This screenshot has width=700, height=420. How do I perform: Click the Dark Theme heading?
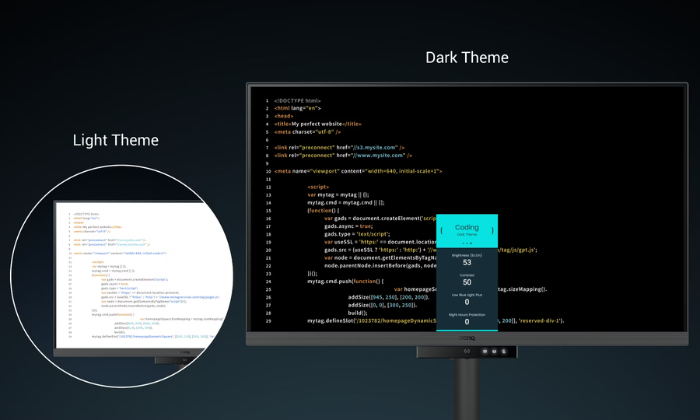tap(466, 57)
